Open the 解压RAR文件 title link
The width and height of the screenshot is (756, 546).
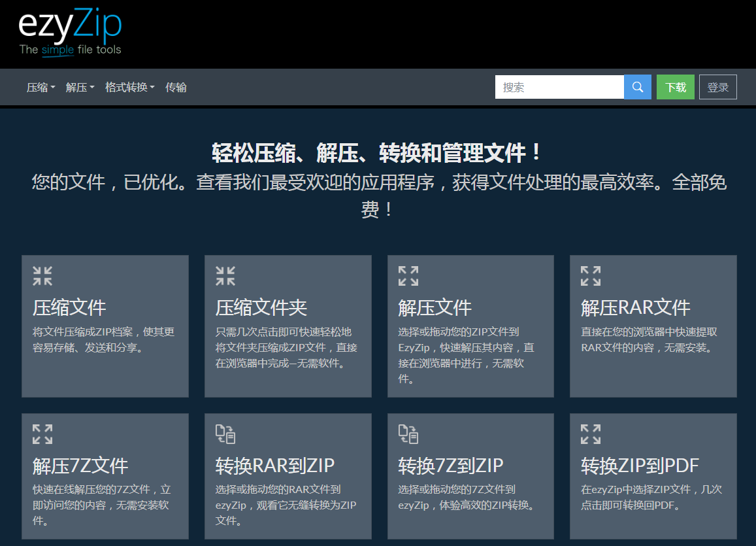pos(635,307)
